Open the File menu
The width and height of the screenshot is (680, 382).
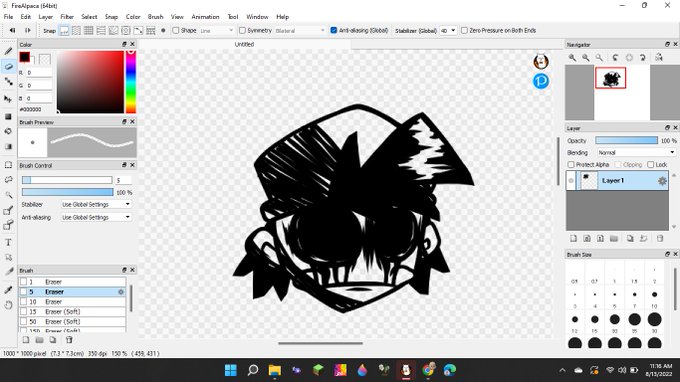[8, 17]
